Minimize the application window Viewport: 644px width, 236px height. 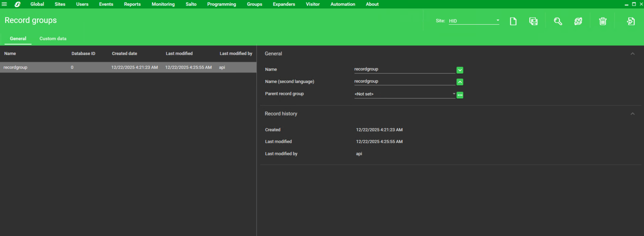[626, 4]
